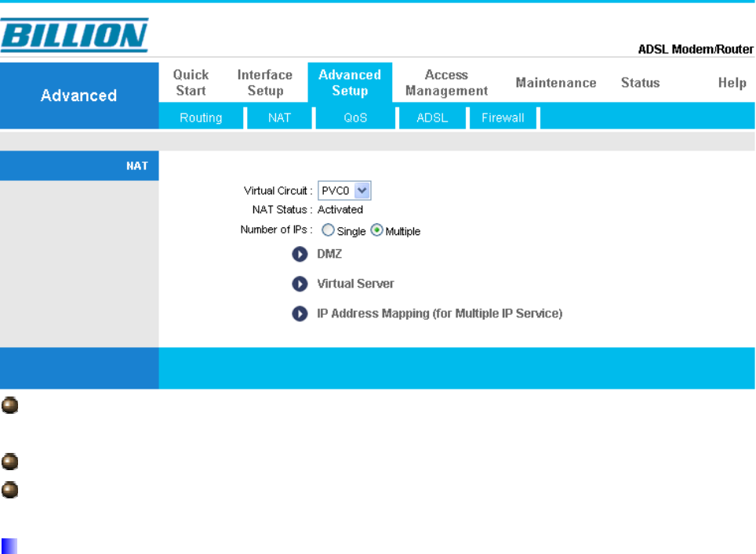The image size is (756, 554).
Task: Open the Virtual Server link
Action: tap(355, 284)
